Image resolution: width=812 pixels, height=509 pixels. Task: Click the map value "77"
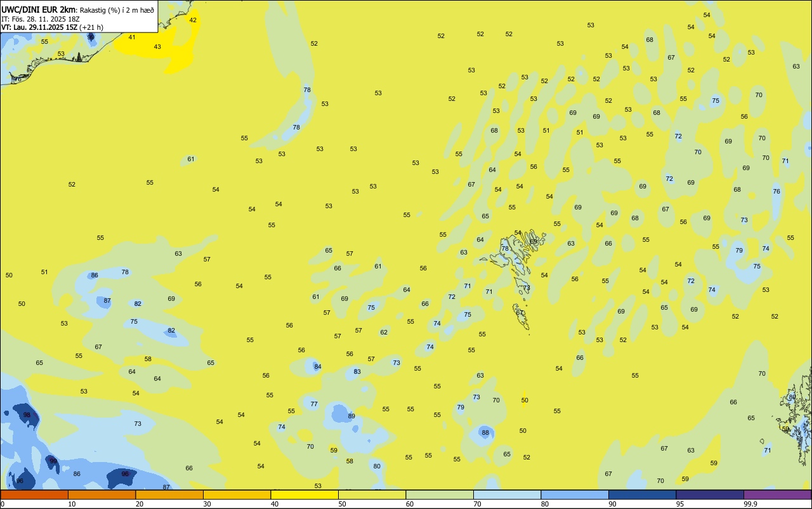[314, 404]
